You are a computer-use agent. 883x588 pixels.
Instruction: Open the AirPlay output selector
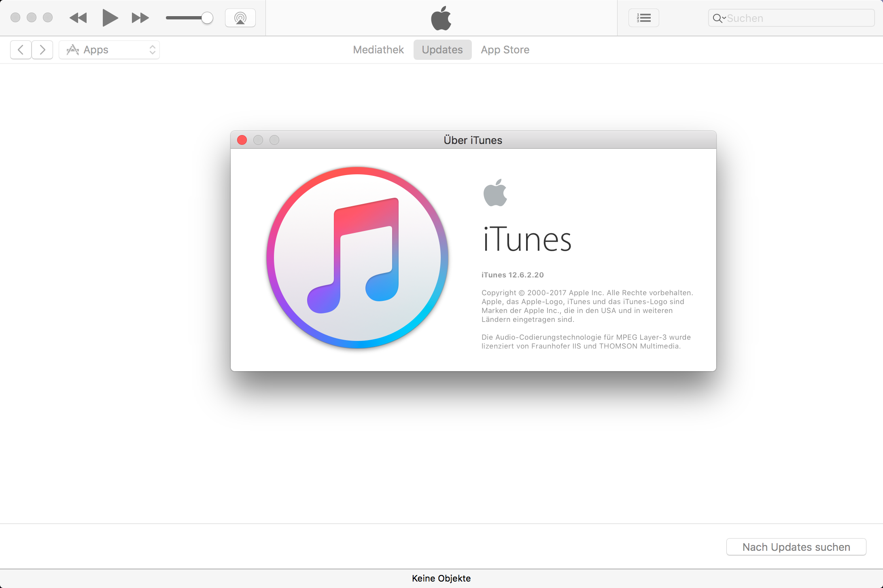pyautogui.click(x=240, y=18)
